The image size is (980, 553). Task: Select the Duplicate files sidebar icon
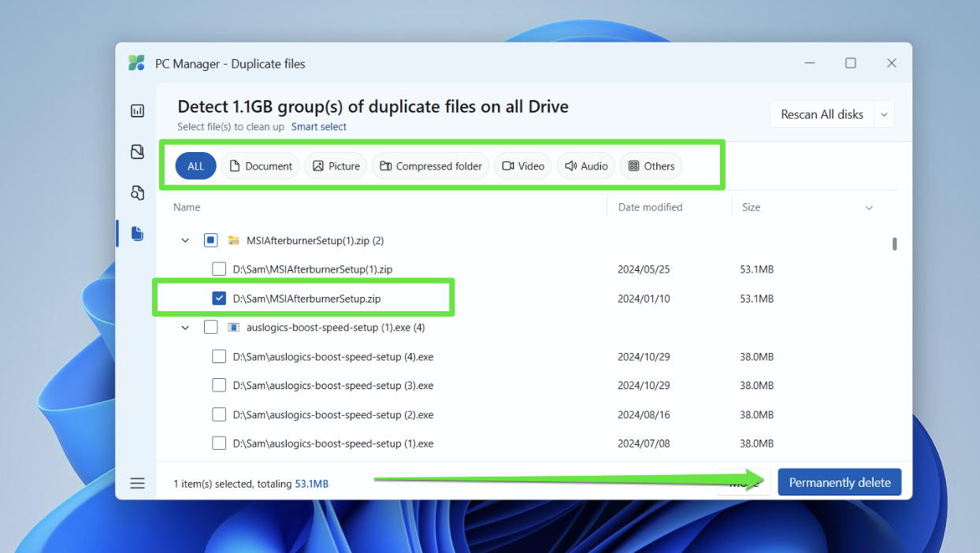point(137,233)
